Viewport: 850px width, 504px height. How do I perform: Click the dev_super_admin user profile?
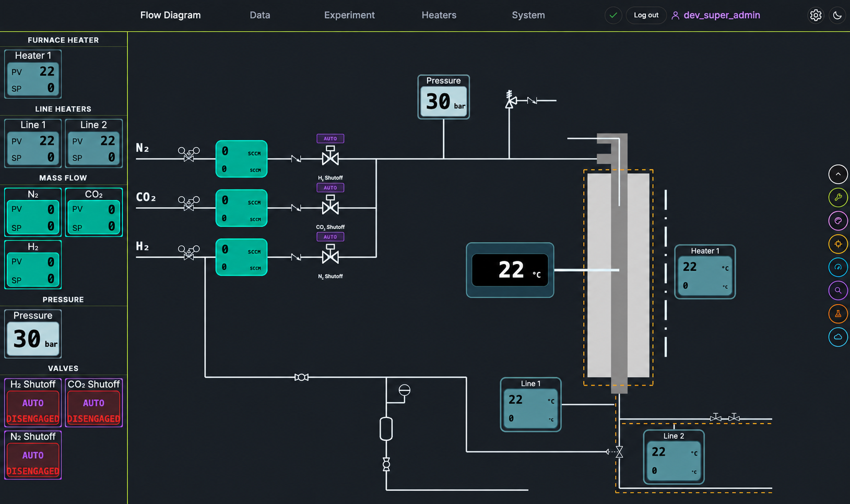click(x=716, y=15)
